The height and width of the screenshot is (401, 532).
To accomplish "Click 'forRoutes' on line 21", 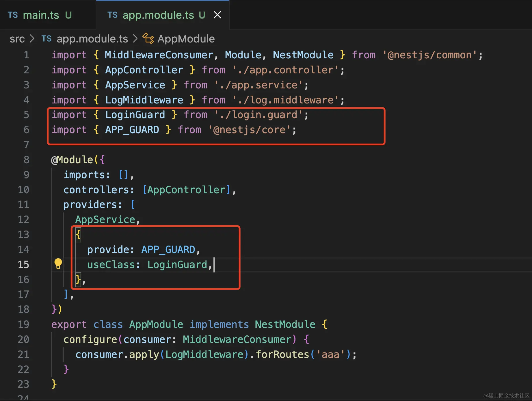I will [282, 354].
